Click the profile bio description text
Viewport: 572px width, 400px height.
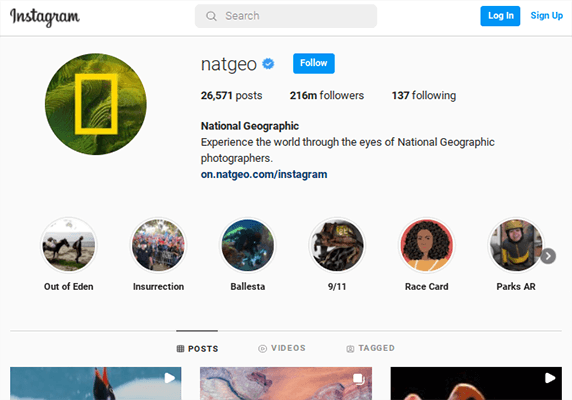pos(348,150)
